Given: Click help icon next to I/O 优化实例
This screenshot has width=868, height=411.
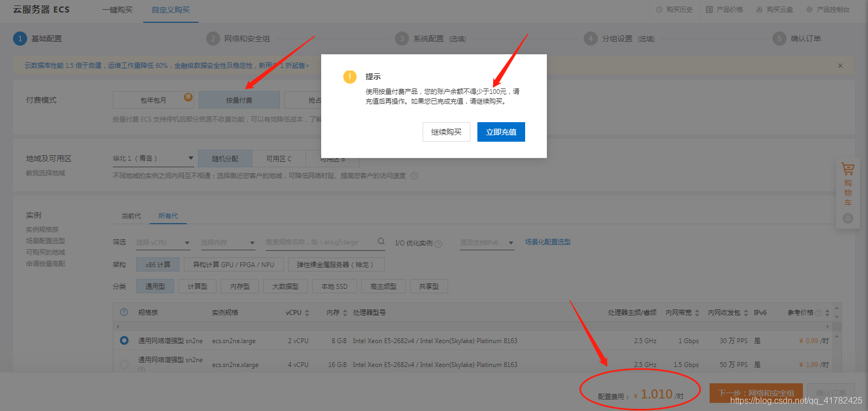Looking at the screenshot, I should (438, 244).
